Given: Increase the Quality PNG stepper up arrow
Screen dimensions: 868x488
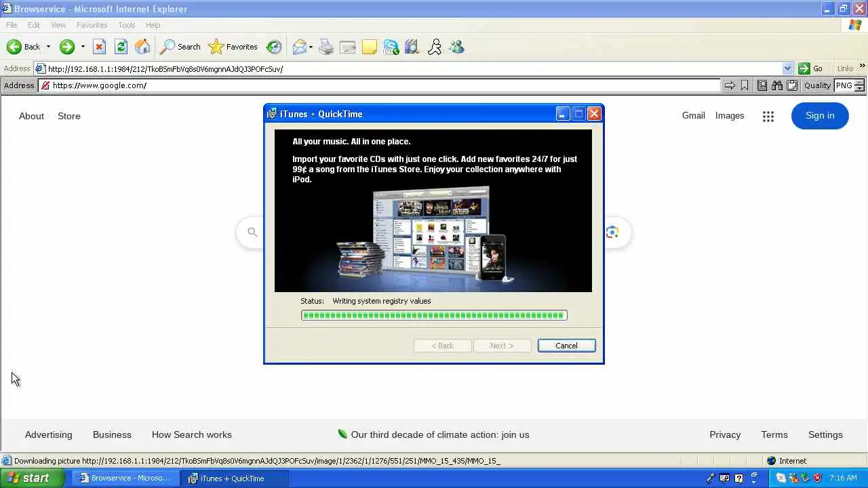Looking at the screenshot, I should (859, 83).
